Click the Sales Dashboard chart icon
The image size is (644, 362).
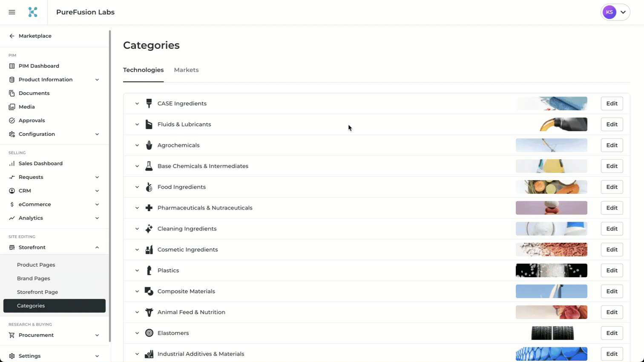point(12,164)
